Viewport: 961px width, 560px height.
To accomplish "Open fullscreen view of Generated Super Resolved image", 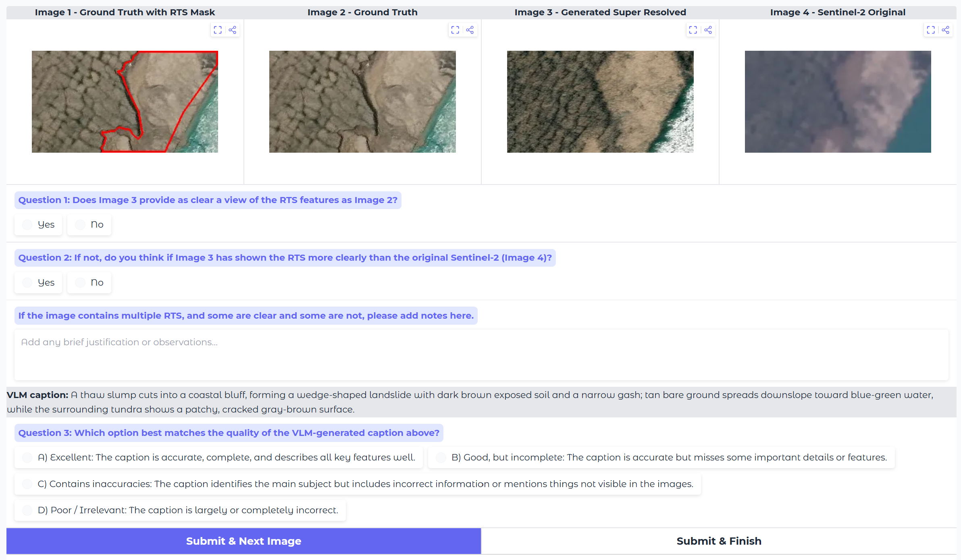I will (x=693, y=30).
